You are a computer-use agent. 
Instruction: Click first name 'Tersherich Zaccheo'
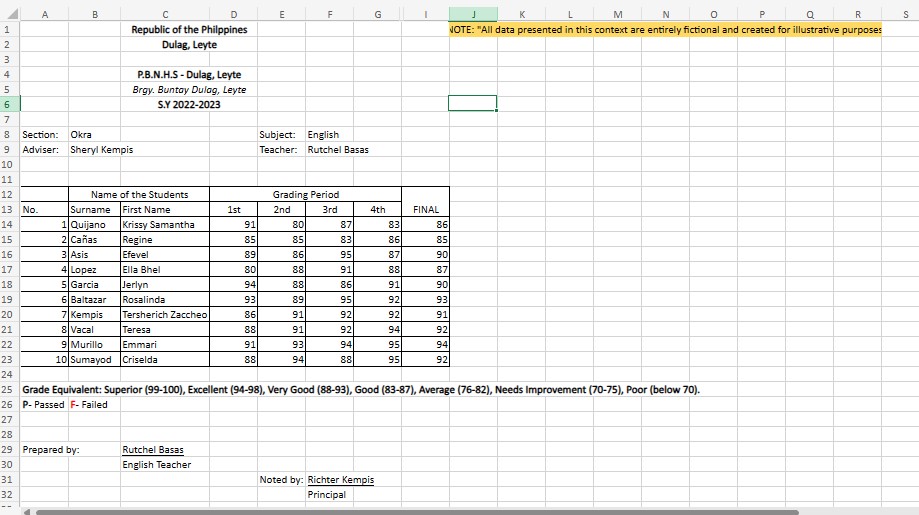tap(165, 315)
